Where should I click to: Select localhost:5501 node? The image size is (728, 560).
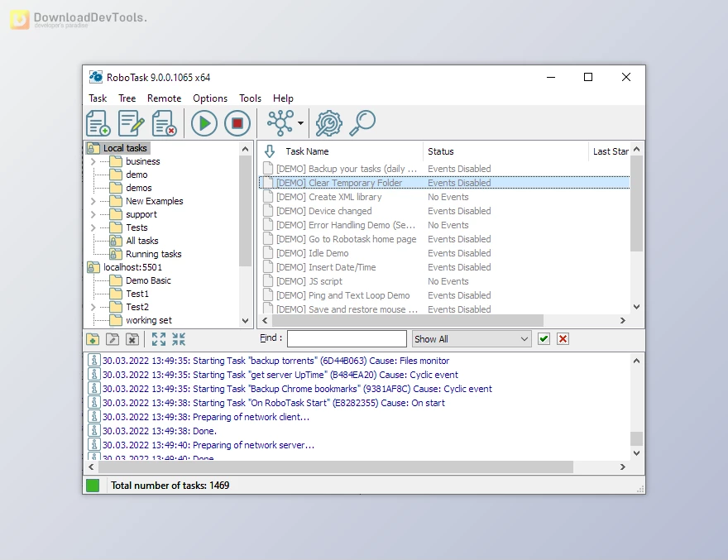point(132,267)
